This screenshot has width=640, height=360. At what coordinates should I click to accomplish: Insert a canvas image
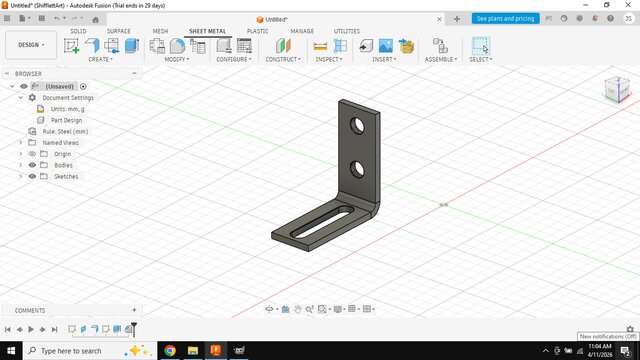386,46
